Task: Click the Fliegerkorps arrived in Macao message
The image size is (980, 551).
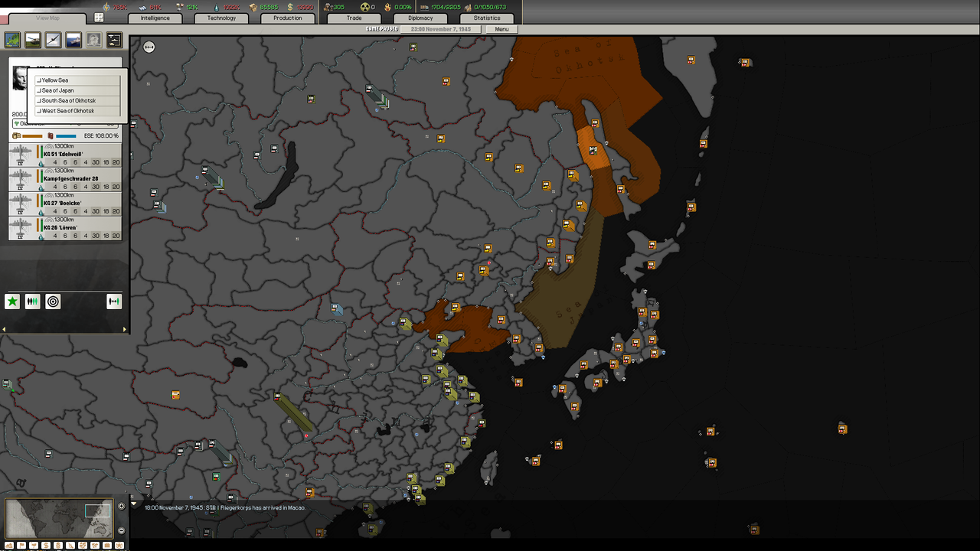Action: tap(225, 507)
